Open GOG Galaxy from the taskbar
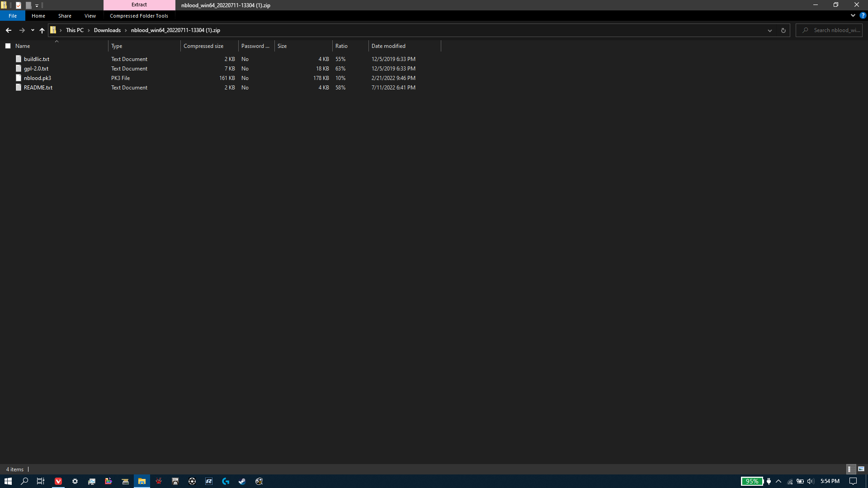The height and width of the screenshot is (488, 868). coord(259,481)
